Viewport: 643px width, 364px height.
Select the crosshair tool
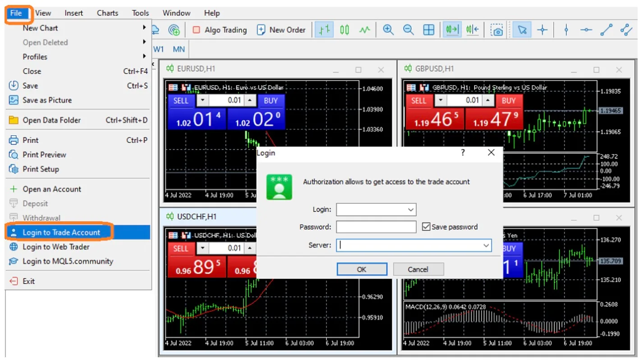542,30
